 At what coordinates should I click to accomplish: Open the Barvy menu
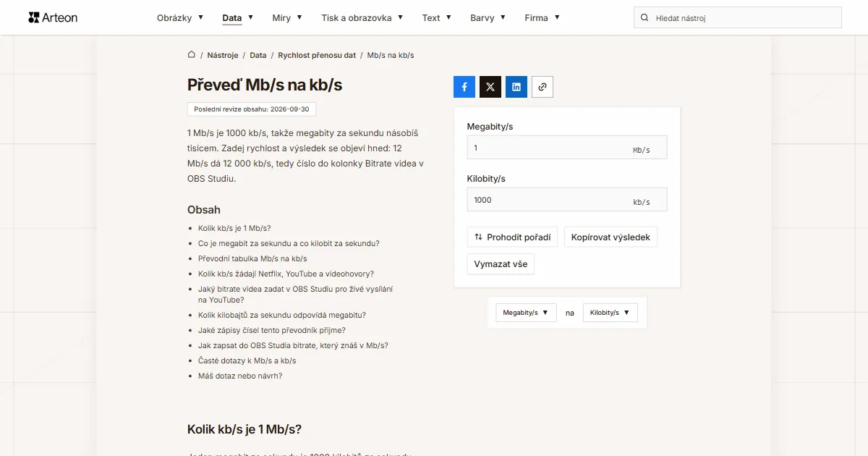pyautogui.click(x=488, y=17)
